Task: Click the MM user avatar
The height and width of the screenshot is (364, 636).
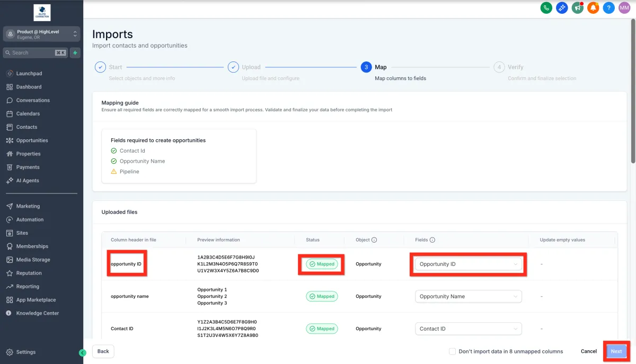Action: coord(624,8)
